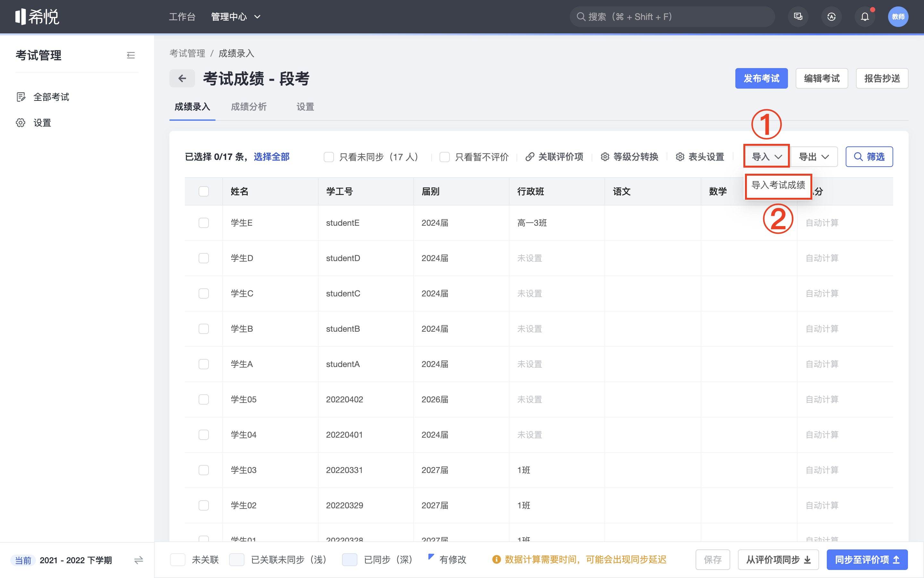This screenshot has height=578, width=924.
Task: Open 全部考试 in the sidebar
Action: click(x=51, y=97)
